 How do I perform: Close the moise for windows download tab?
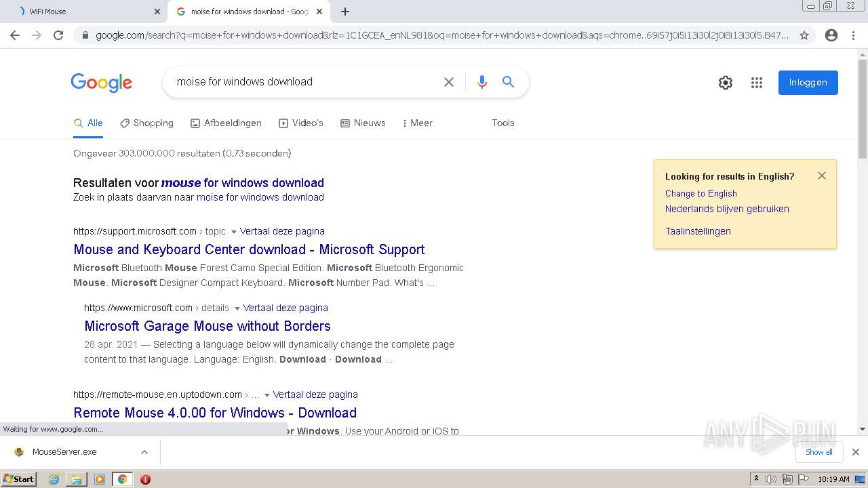[319, 12]
